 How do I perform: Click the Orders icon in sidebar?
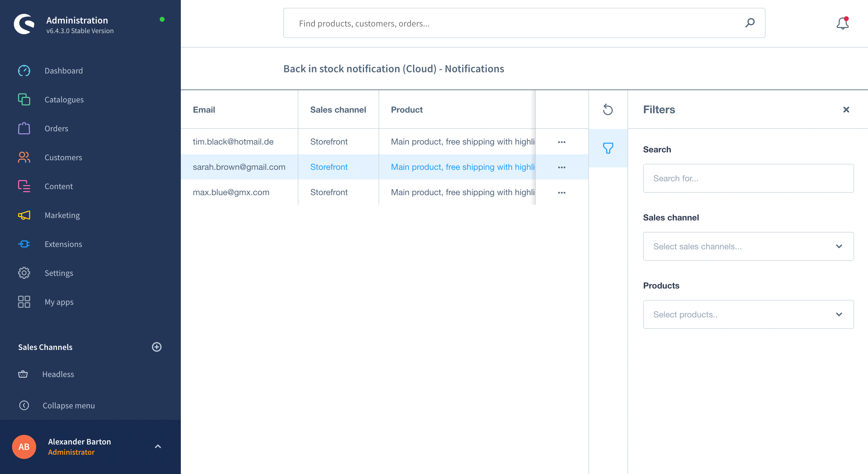[x=24, y=128]
